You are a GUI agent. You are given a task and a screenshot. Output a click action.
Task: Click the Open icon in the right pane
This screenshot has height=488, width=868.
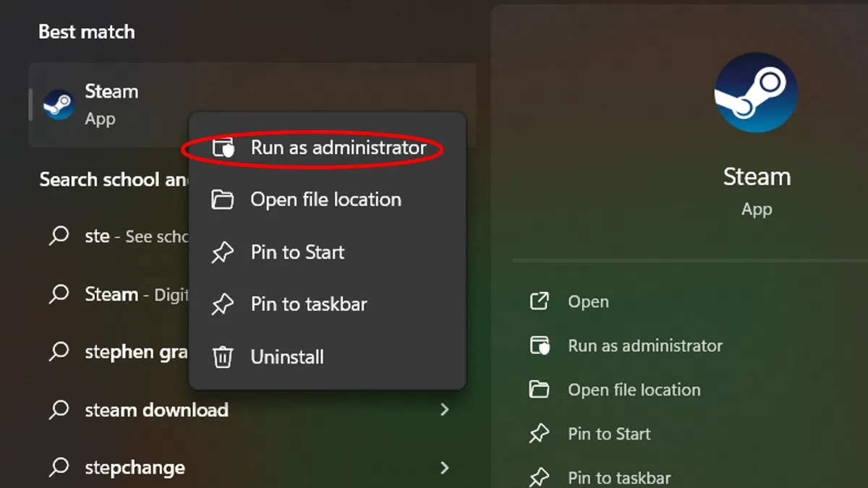(539, 301)
